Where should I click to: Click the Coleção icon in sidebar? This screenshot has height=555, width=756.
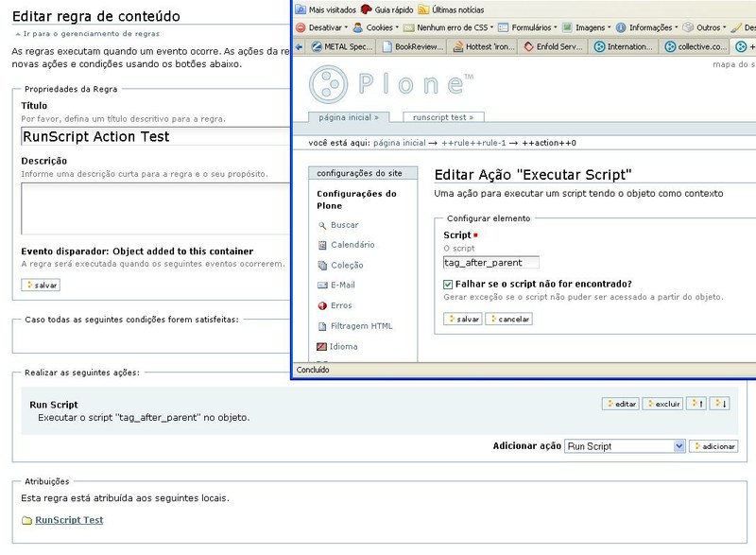322,266
